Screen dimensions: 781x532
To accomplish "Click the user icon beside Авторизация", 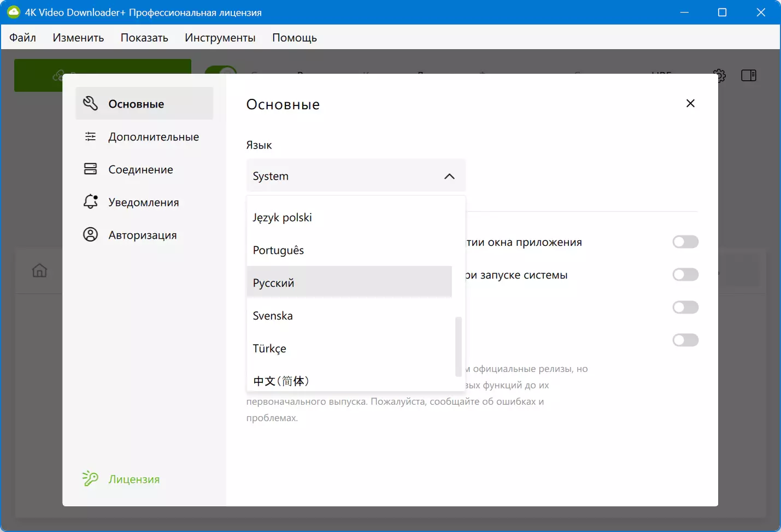I will (90, 235).
